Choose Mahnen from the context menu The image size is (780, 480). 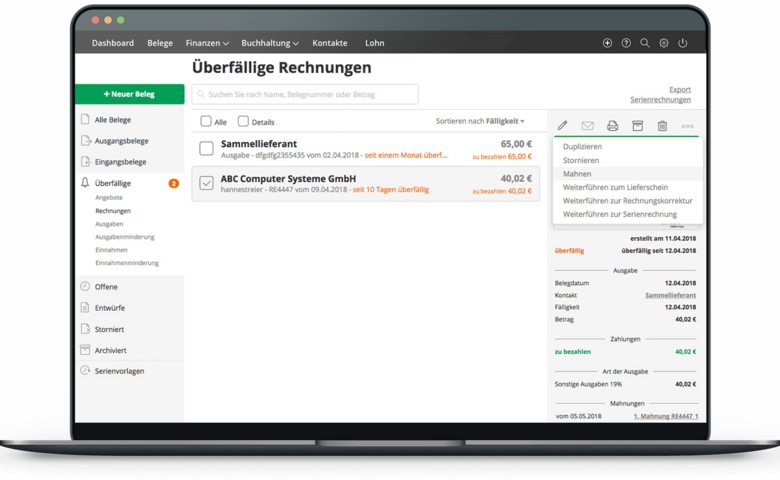(577, 174)
